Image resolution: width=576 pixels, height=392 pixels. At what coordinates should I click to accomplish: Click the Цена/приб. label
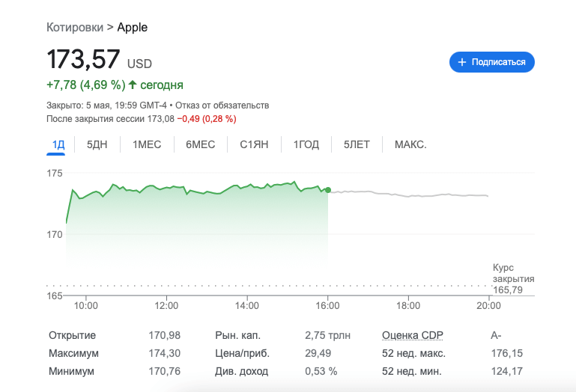(243, 353)
